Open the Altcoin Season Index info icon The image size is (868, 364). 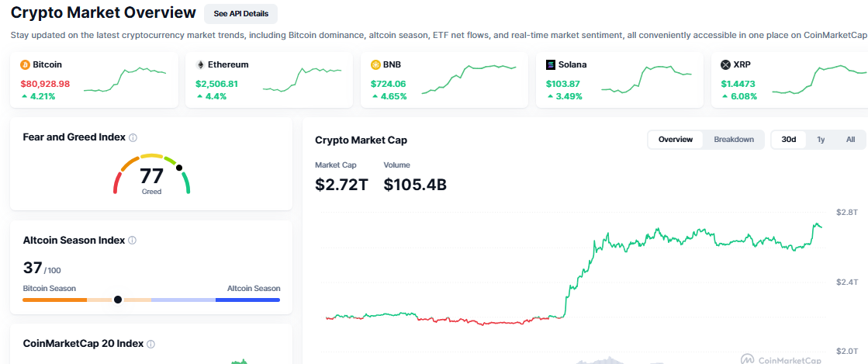tap(133, 241)
